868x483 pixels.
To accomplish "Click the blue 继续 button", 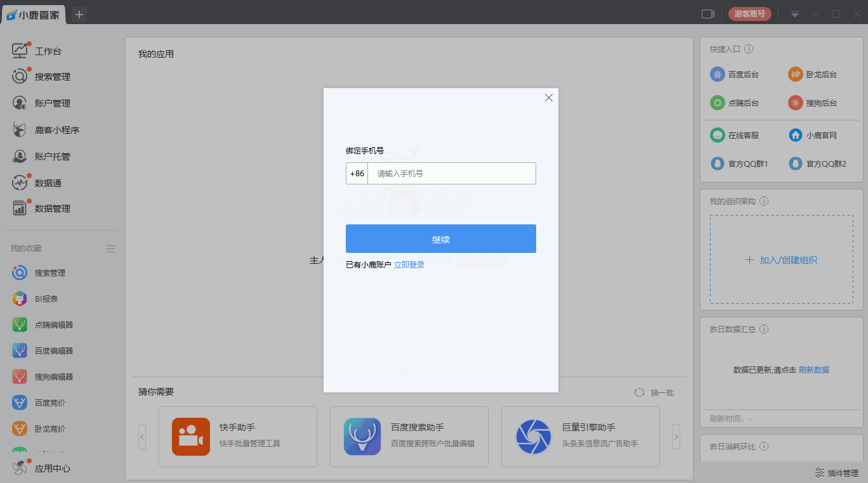I will (441, 238).
